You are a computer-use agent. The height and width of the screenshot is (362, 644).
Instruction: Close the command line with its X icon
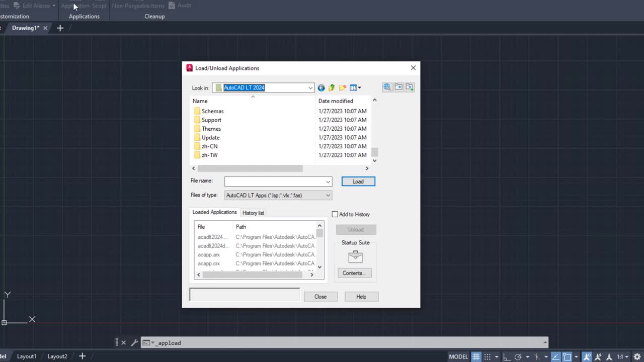click(x=124, y=343)
